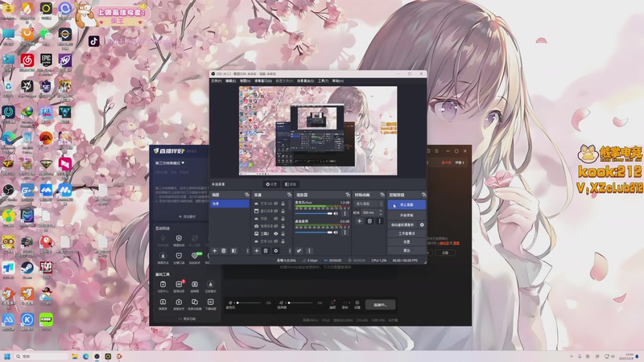Open OBS 场景集合(S) menu
The image size is (644, 362).
pos(305,81)
